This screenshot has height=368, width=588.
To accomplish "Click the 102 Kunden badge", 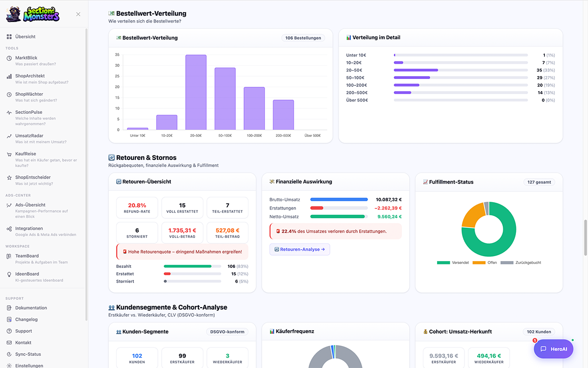I will (538, 332).
